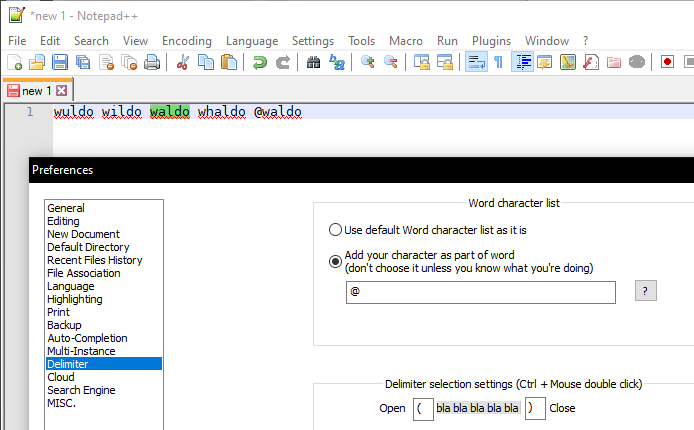Open the Document Map icon
This screenshot has height=430, width=694.
(x=568, y=62)
